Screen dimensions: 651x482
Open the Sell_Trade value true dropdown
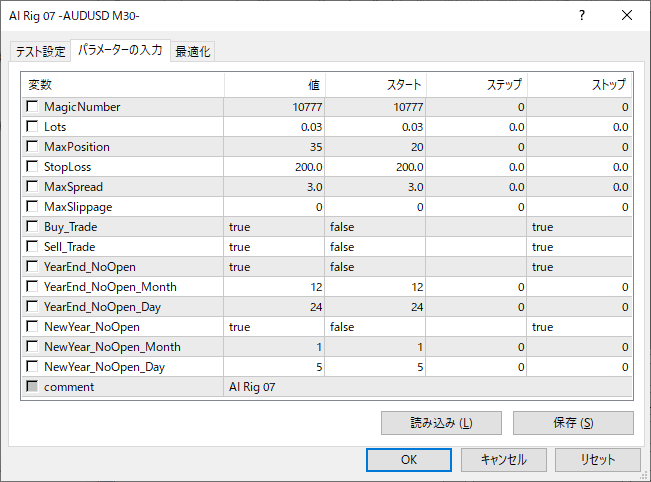pyautogui.click(x=274, y=247)
